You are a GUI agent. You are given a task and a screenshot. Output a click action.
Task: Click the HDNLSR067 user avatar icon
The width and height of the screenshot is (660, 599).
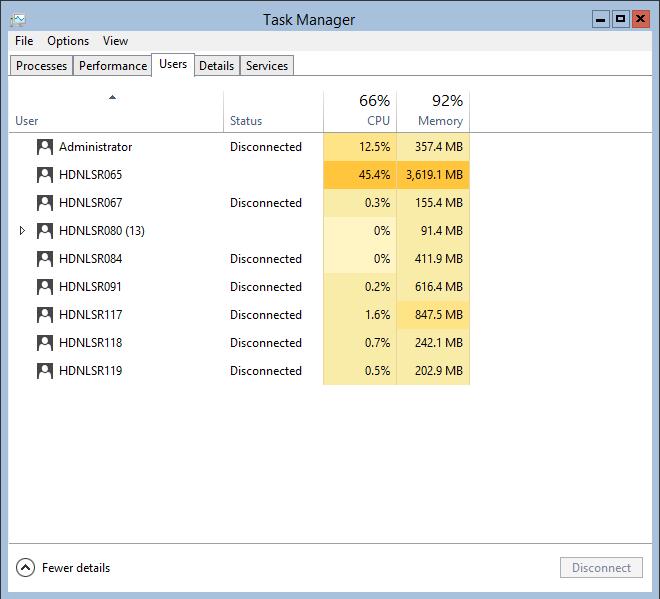(x=44, y=203)
